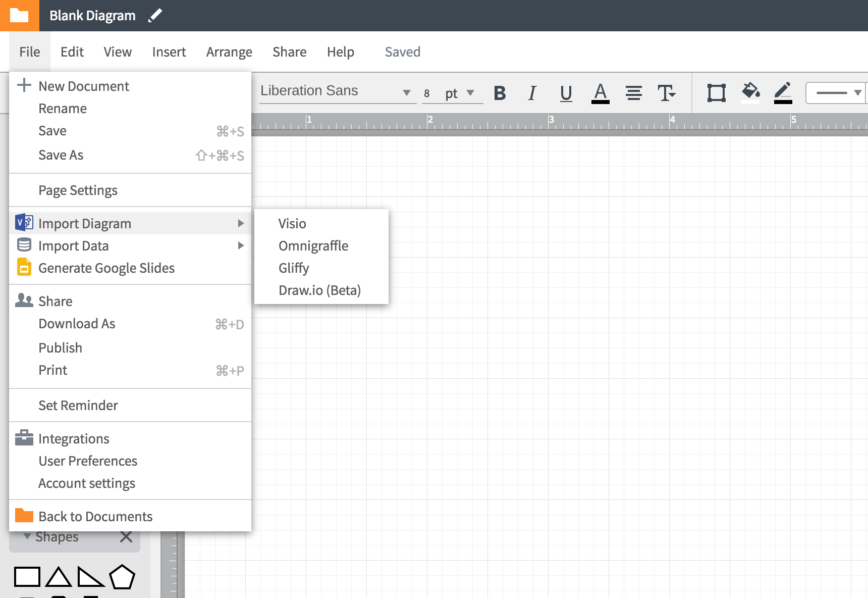Click the line color pencil icon
868x598 pixels.
click(783, 93)
